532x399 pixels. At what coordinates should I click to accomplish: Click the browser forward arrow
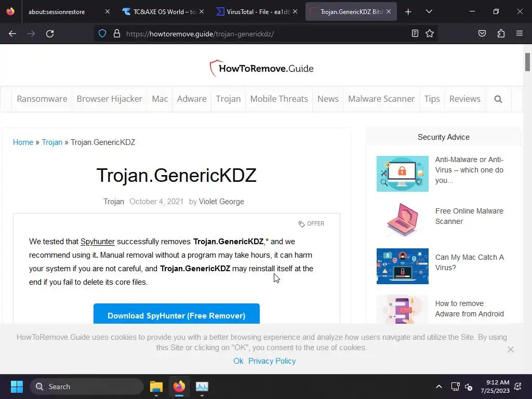(31, 34)
